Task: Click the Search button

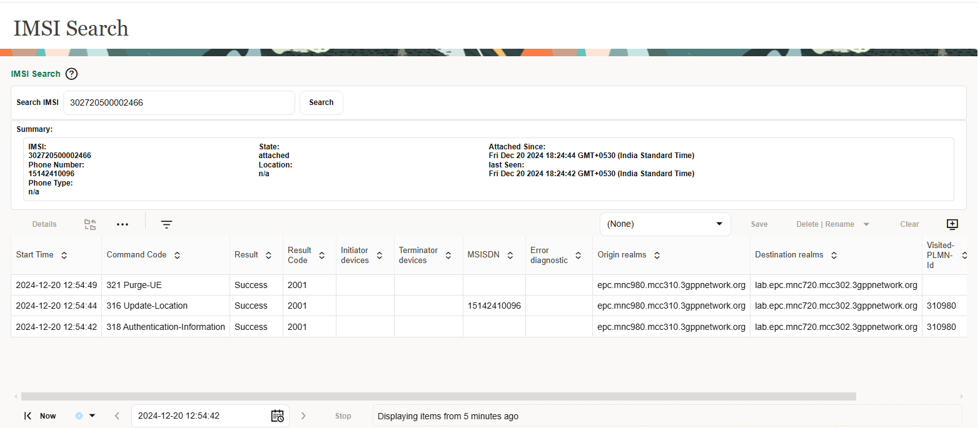Action: coord(321,102)
